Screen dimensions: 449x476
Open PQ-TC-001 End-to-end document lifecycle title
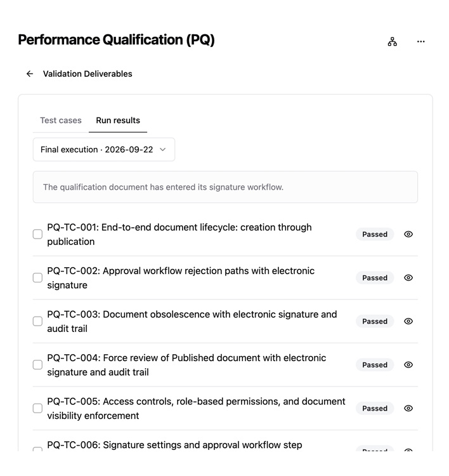[179, 234]
